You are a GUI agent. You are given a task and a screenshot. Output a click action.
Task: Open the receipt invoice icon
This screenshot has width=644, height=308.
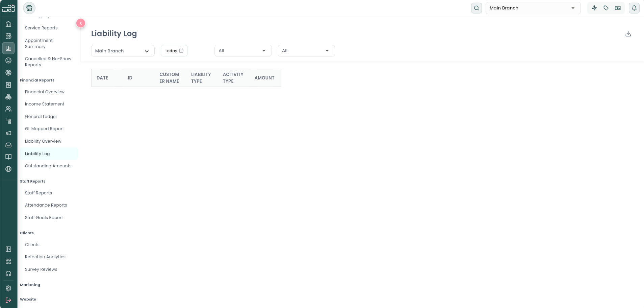(x=8, y=85)
